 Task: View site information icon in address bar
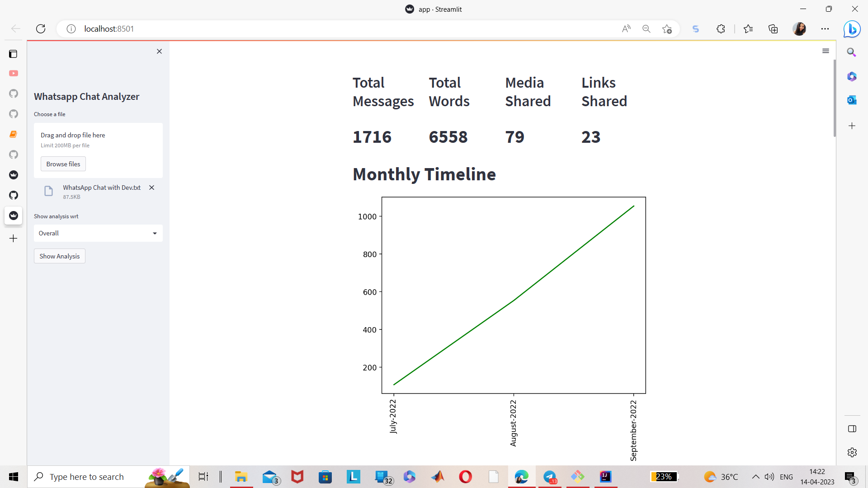coord(71,29)
